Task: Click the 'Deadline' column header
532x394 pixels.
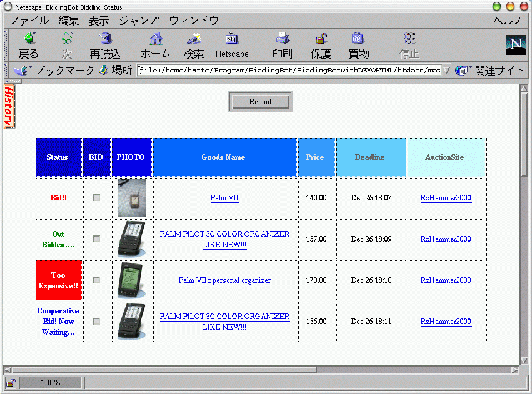Action: [x=371, y=157]
